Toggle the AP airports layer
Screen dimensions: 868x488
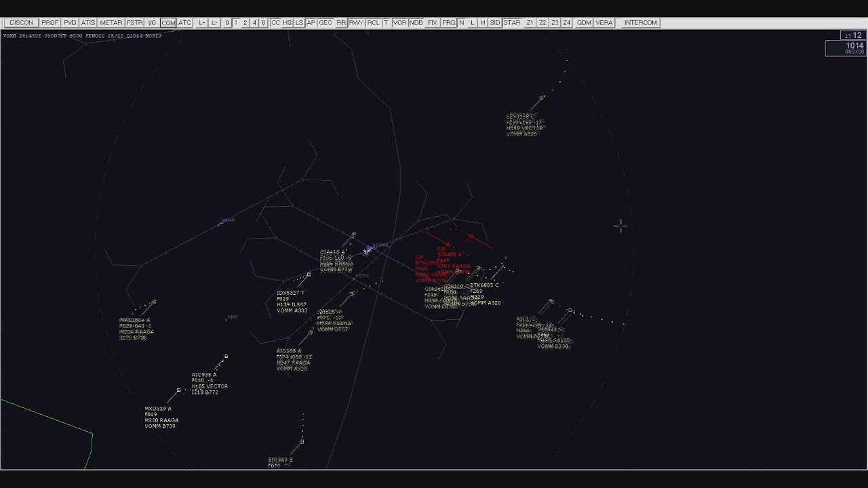click(x=311, y=23)
